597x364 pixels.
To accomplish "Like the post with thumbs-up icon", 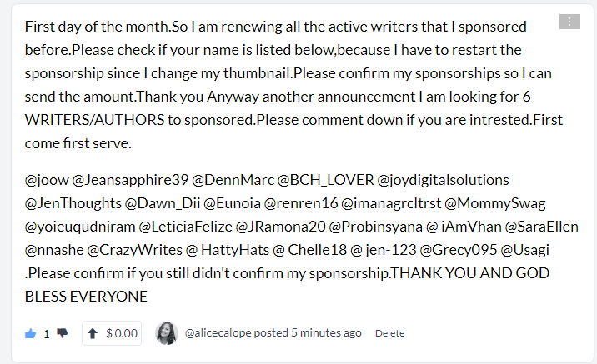I will click(x=31, y=333).
